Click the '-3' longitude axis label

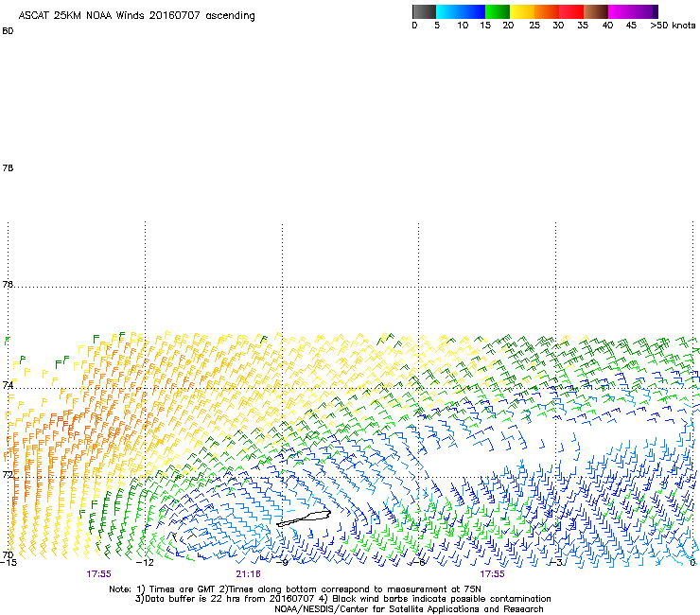pos(555,563)
